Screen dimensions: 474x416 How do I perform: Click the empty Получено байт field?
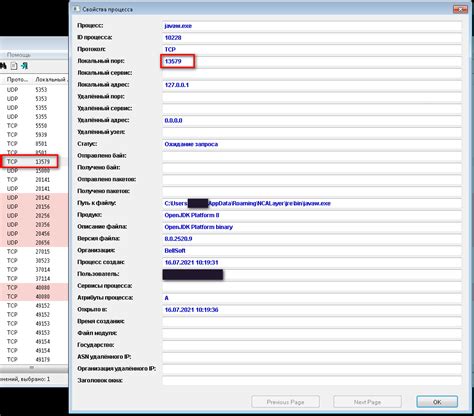pos(312,168)
